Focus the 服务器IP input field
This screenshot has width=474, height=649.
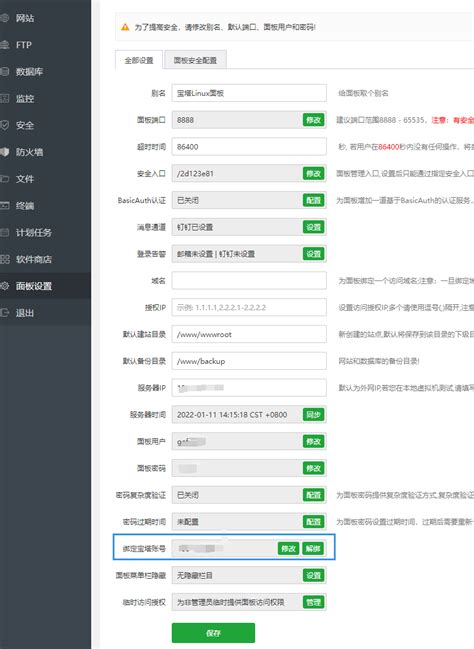tap(249, 388)
